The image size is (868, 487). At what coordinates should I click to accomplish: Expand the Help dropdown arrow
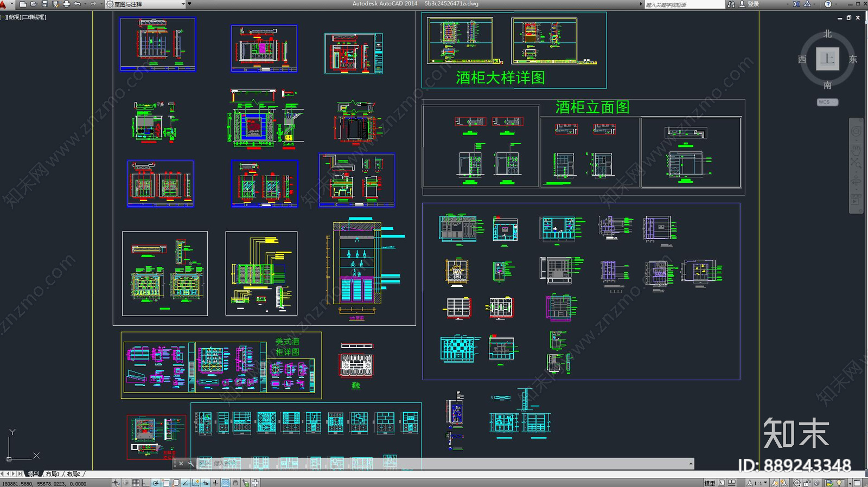[x=835, y=4]
